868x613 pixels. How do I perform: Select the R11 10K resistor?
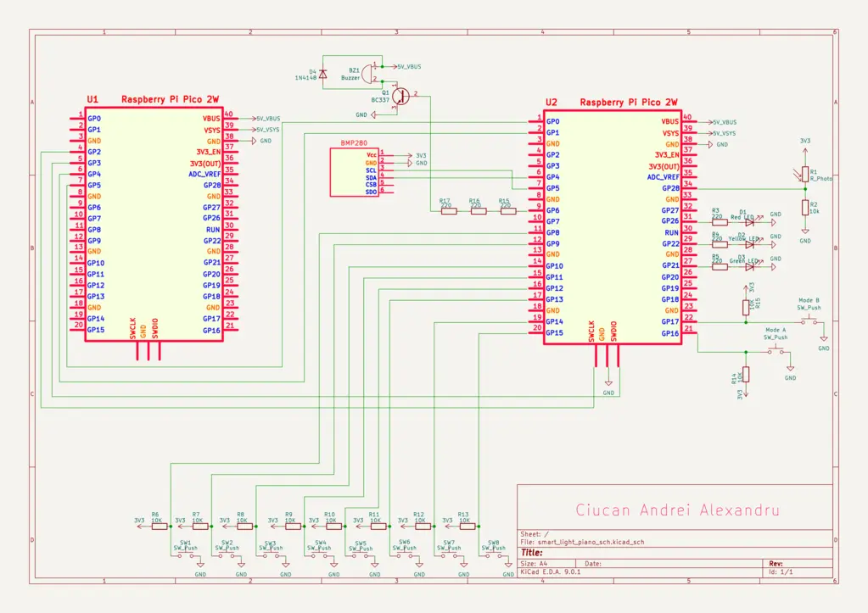(x=378, y=527)
